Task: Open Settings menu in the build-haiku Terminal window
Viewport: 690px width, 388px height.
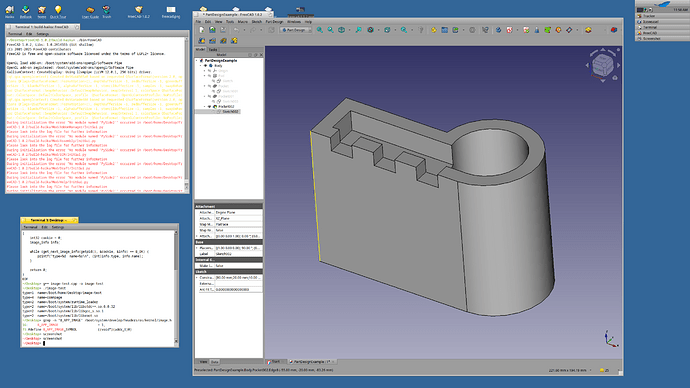Action: click(x=43, y=34)
